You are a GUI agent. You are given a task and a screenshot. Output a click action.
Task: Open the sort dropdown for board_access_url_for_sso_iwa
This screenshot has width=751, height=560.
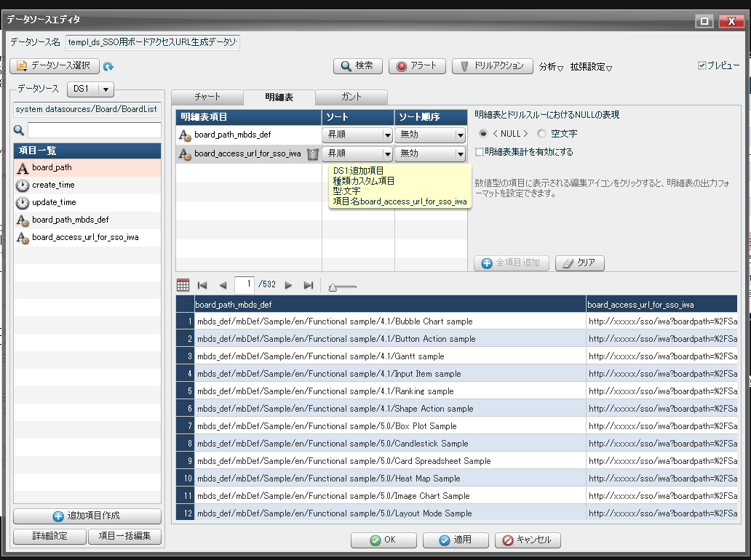point(357,153)
